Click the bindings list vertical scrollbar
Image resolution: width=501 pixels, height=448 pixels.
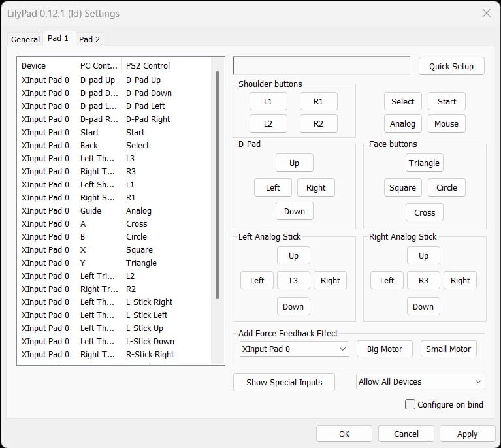click(218, 185)
